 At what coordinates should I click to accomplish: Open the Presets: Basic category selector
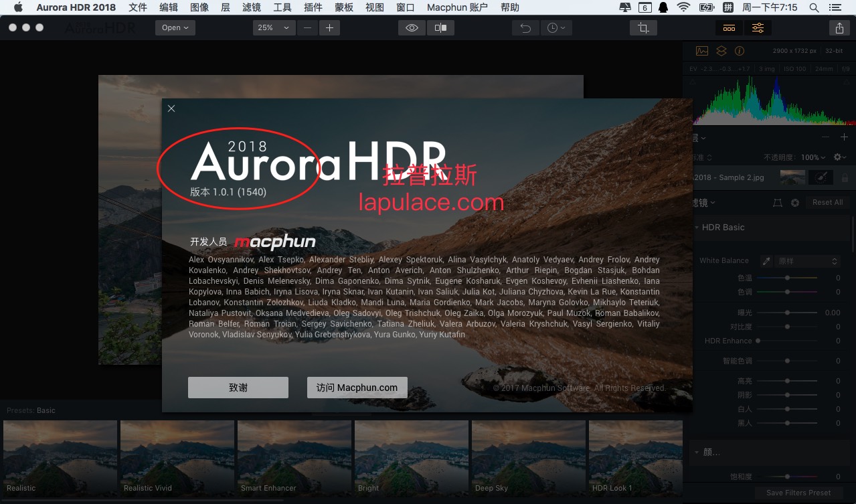click(x=31, y=410)
